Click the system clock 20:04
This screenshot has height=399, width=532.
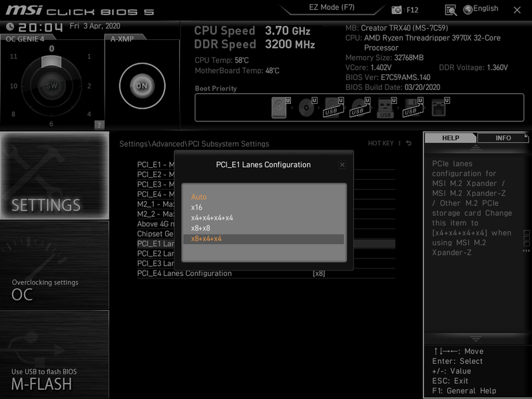41,27
